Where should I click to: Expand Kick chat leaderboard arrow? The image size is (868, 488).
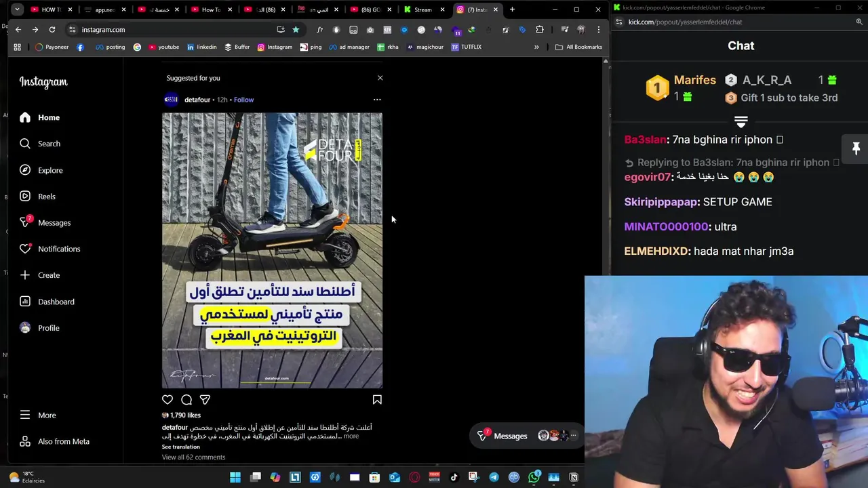coord(741,122)
